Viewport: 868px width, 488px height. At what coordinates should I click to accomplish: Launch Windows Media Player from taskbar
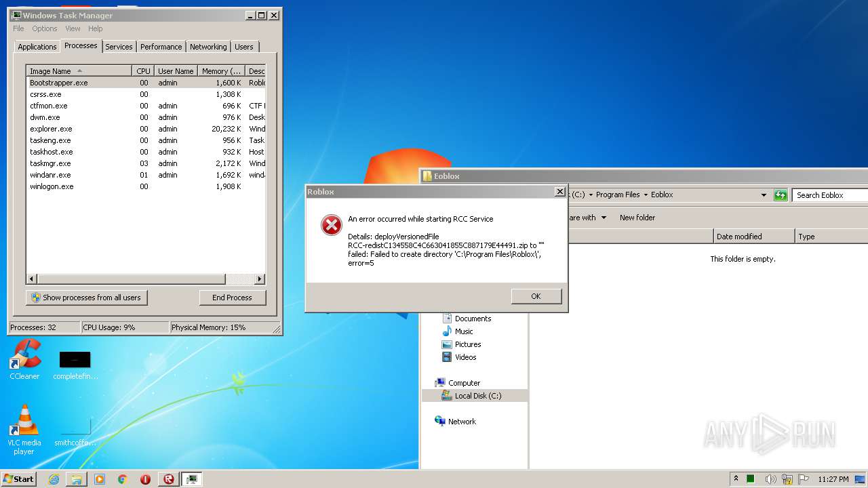coord(100,479)
